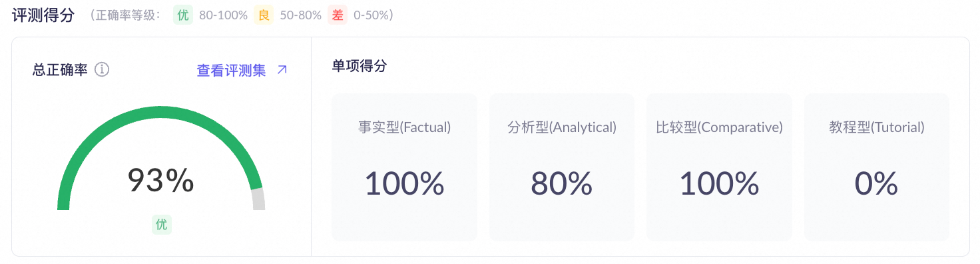The image size is (980, 264).
Task: Click the external arrow icon after 查看评测集
Action: [282, 69]
